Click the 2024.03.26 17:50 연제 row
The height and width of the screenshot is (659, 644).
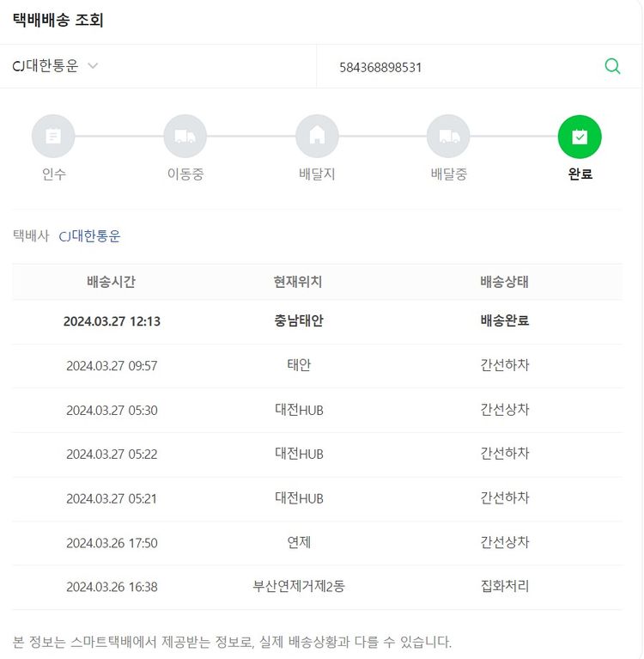click(x=299, y=543)
